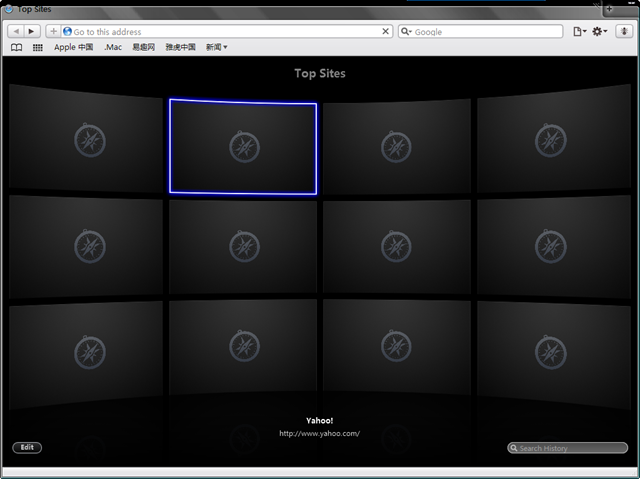
Task: Click the bug report icon
Action: [x=624, y=31]
